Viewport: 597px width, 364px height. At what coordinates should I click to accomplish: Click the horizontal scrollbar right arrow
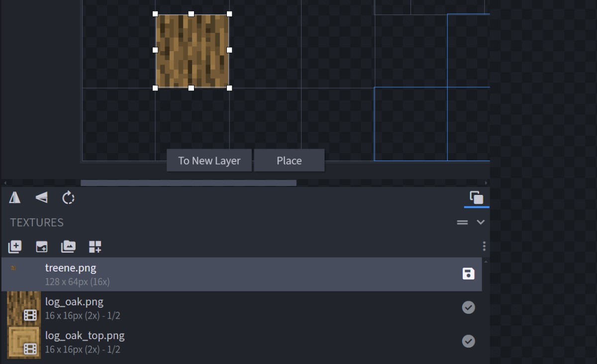click(x=486, y=183)
